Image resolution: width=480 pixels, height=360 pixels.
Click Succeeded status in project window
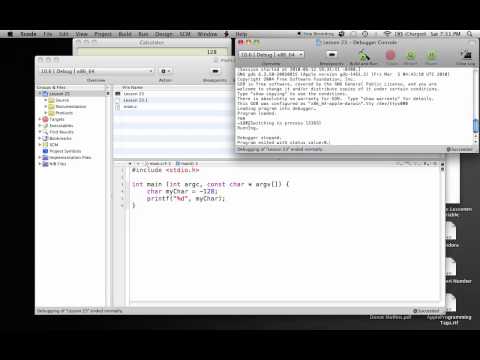tap(427, 311)
